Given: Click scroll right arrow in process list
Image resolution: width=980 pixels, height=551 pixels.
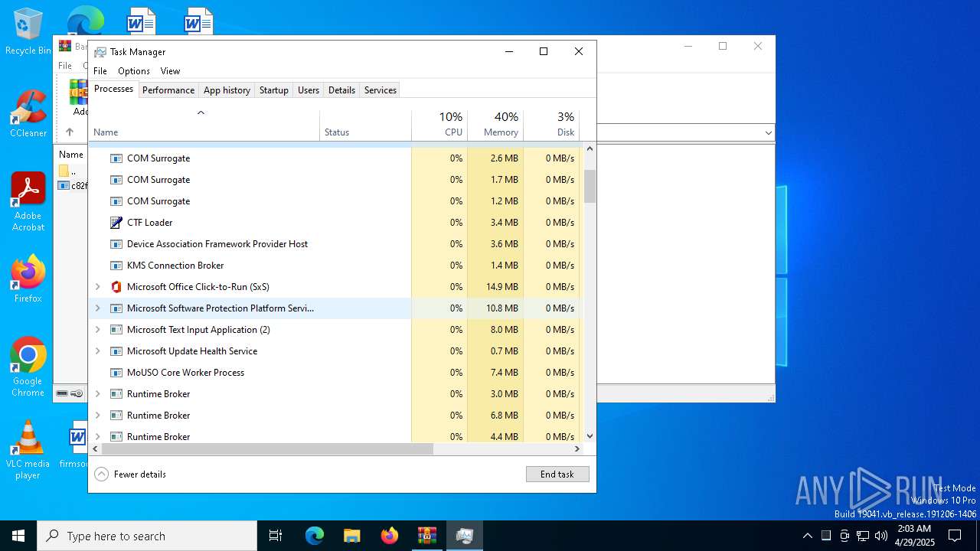Looking at the screenshot, I should (x=577, y=449).
